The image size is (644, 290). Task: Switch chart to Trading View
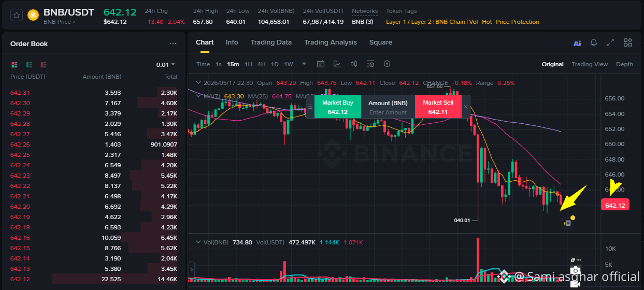pos(590,64)
